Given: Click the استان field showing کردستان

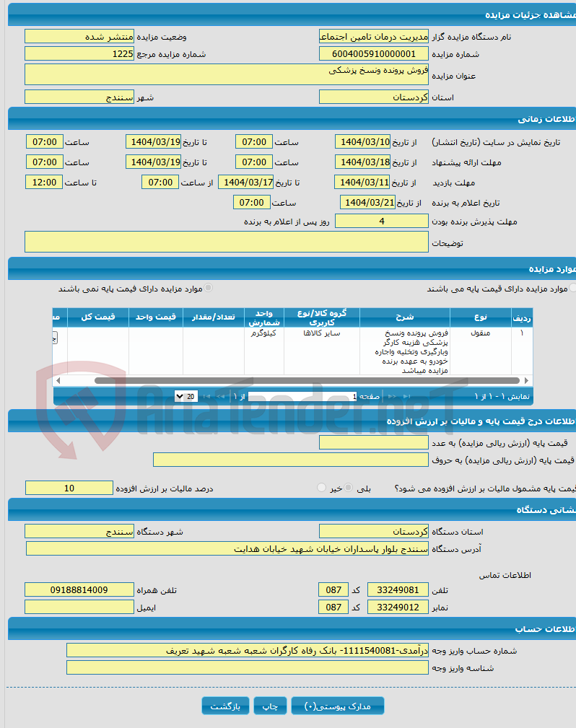Looking at the screenshot, I should (373, 97).
